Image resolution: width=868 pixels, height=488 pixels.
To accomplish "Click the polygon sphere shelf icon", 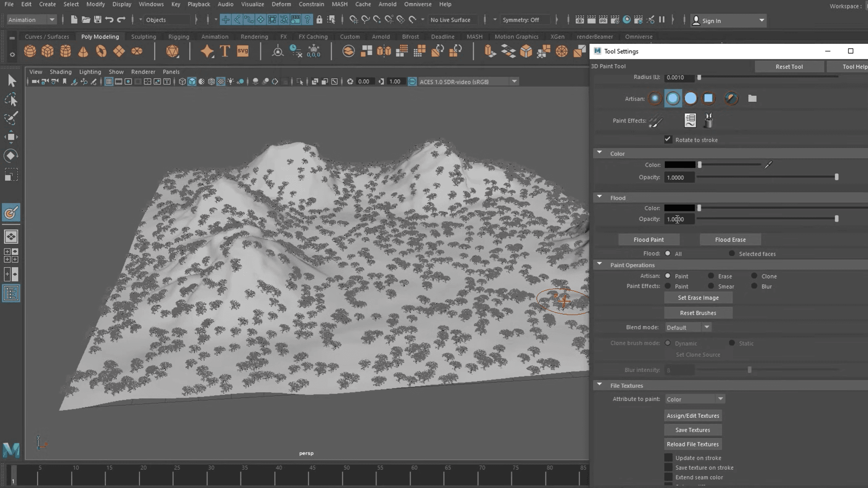I will point(30,51).
